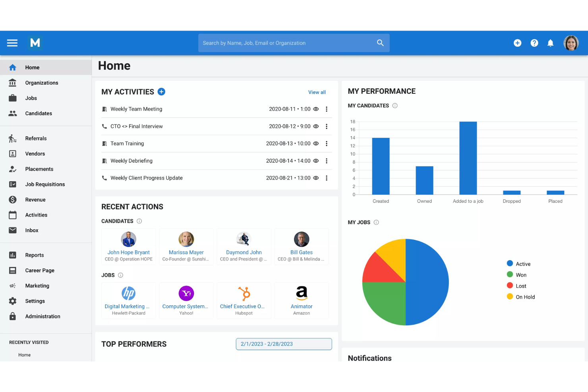The height and width of the screenshot is (392, 588).
Task: Click the plus icon in top bar
Action: point(517,43)
